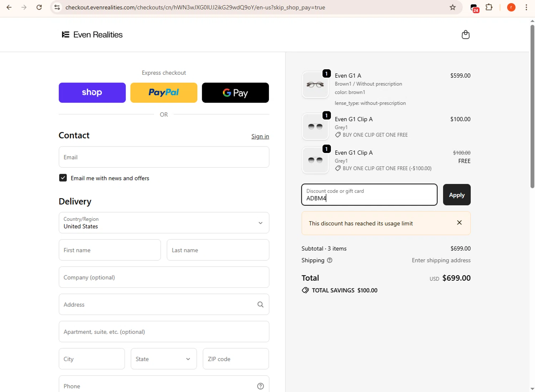
Task: Click "BUY ONE CLIP GET ONE FREE (-$100.00)" text
Action: (387, 168)
